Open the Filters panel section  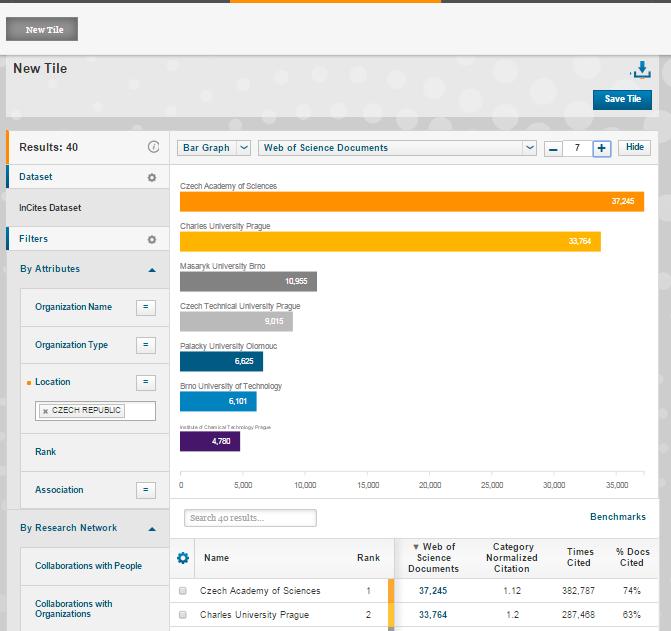[x=33, y=239]
